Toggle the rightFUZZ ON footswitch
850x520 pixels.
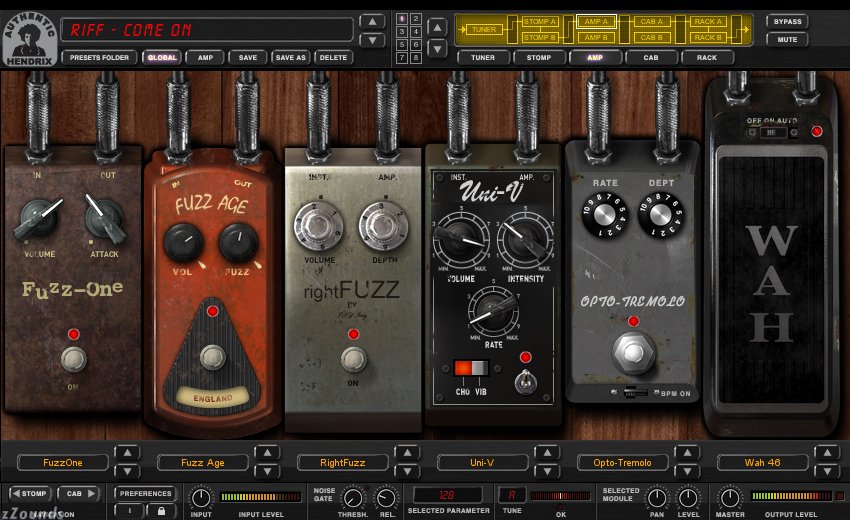353,359
